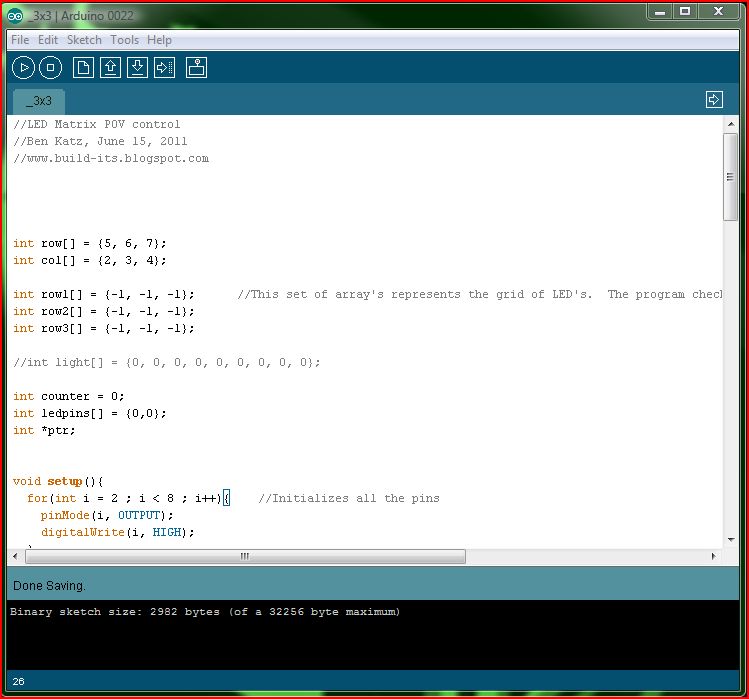Click the "//www.build-its.blogspot.com" comment line
Screen dimensions: 749x699
pos(111,158)
